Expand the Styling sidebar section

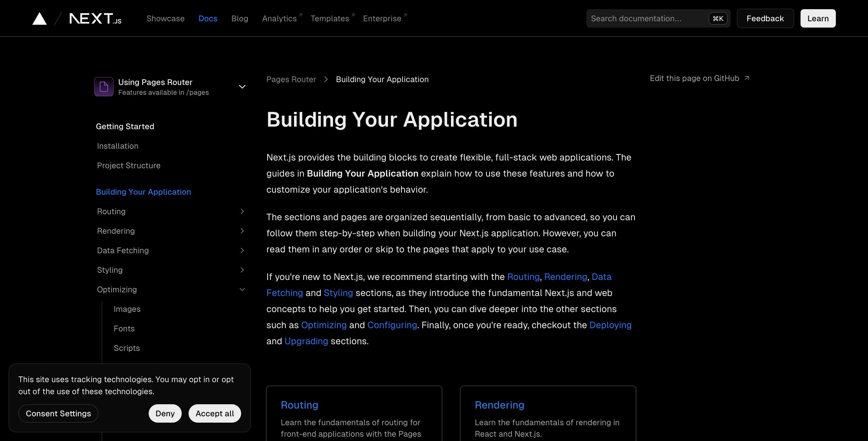[x=242, y=270]
